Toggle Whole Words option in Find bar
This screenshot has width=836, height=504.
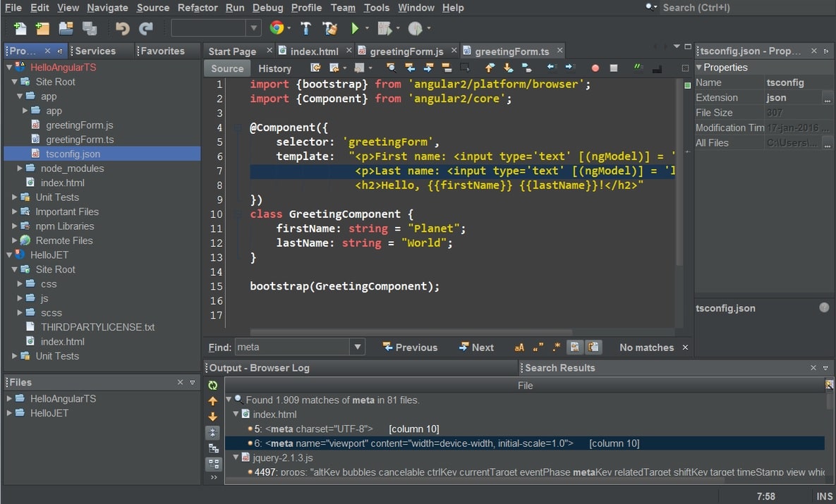pyautogui.click(x=538, y=348)
